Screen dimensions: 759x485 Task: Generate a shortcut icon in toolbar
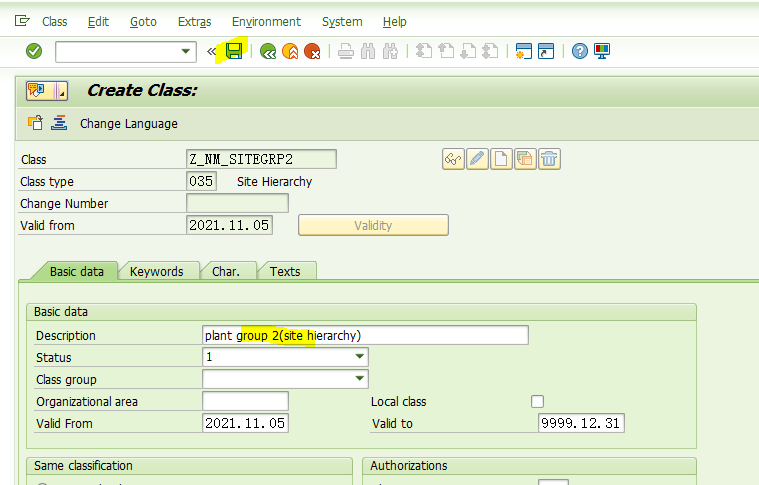coord(546,51)
